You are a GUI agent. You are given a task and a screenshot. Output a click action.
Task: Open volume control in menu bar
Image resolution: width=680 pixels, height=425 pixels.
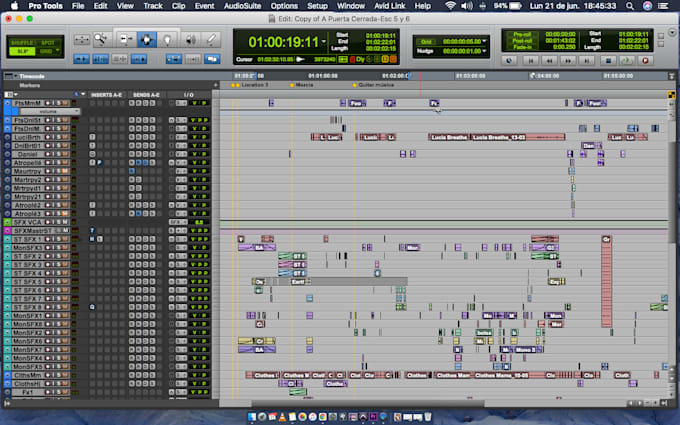coord(467,6)
